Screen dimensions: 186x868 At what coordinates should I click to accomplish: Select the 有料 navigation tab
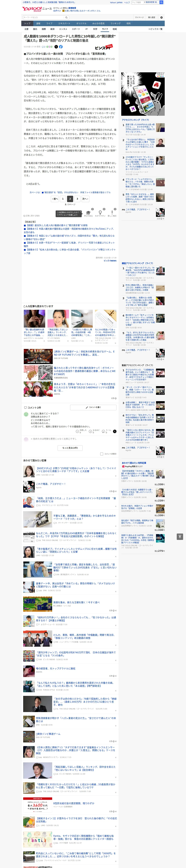point(129,23)
